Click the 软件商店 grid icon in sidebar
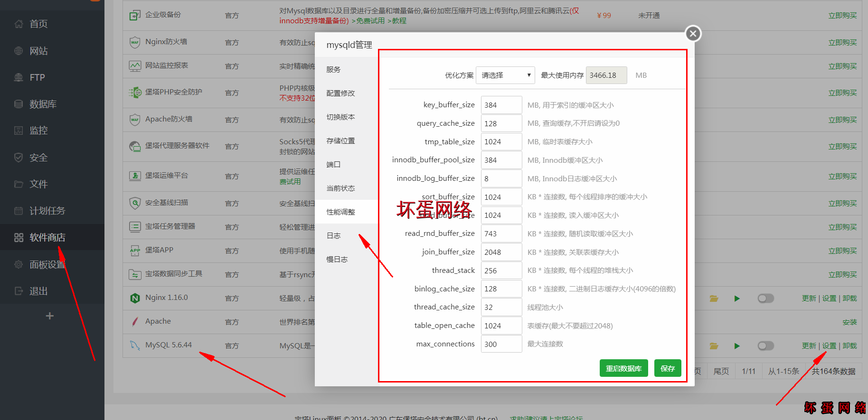 (x=19, y=237)
